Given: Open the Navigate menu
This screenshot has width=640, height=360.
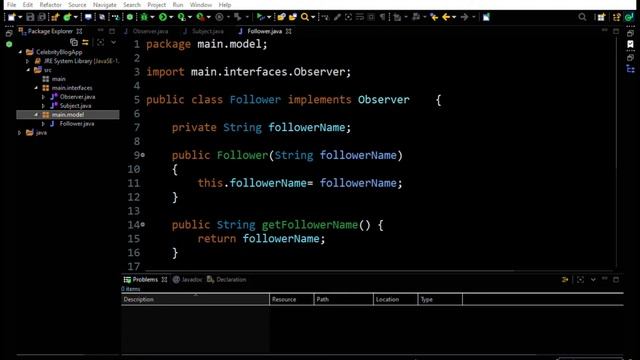Looking at the screenshot, I should click(104, 5).
